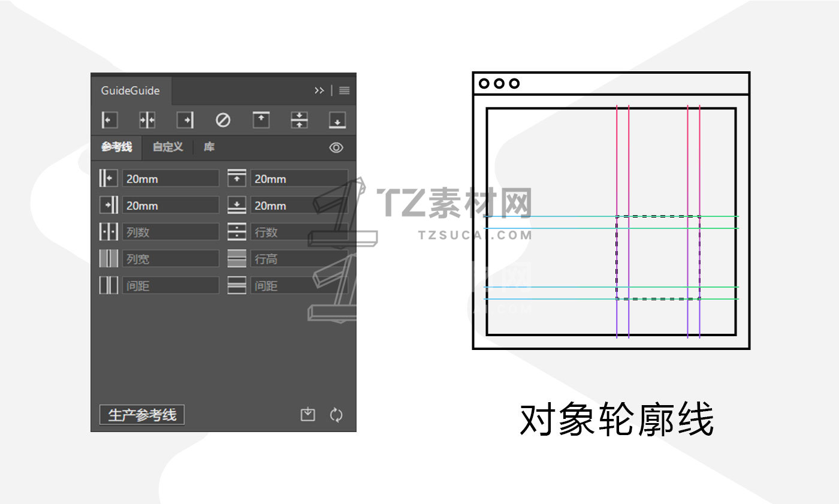Click the 生产参考线 button
Image resolution: width=839 pixels, height=504 pixels.
142,415
